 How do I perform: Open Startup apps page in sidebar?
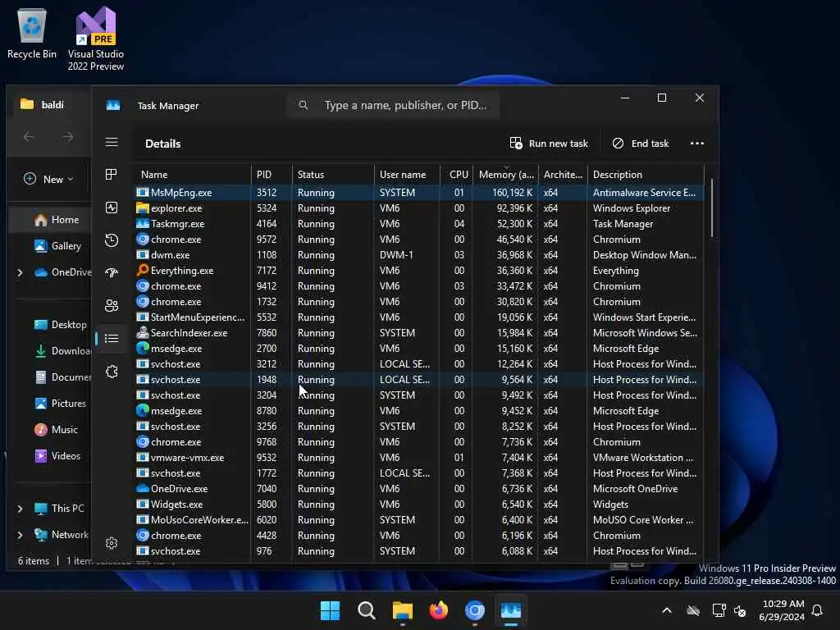112,272
